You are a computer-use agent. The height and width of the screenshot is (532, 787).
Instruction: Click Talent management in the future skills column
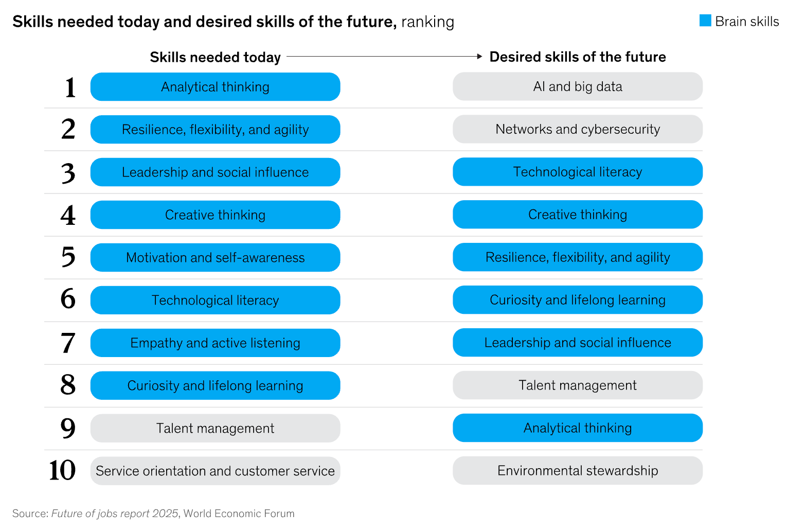[578, 385]
